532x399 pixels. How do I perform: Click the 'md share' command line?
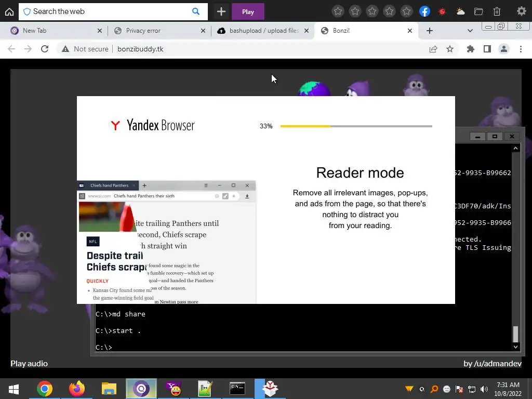[121, 314]
